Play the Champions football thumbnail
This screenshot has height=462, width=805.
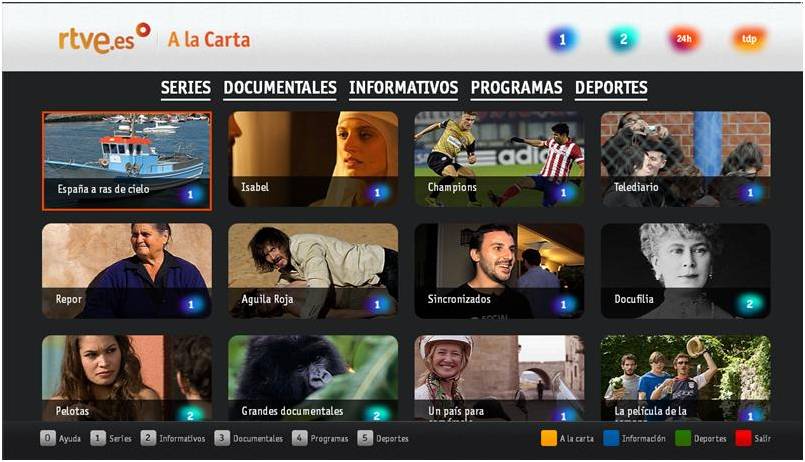coord(499,159)
